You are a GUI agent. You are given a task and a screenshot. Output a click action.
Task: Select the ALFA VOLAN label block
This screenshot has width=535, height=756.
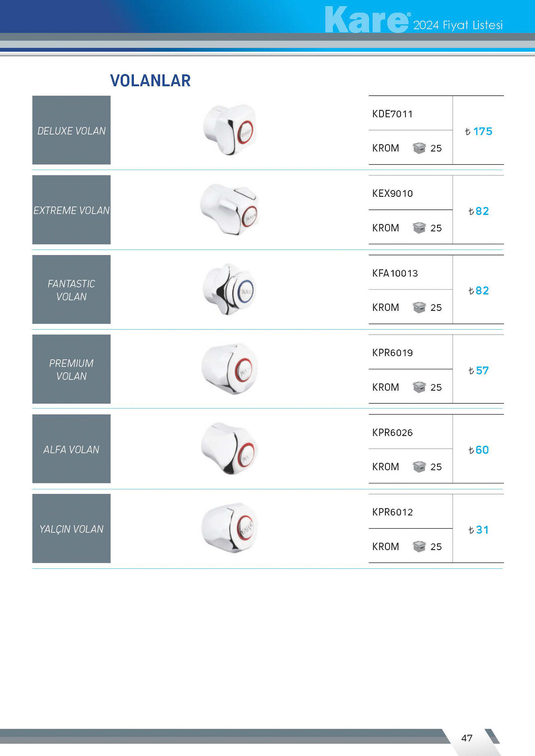(71, 449)
